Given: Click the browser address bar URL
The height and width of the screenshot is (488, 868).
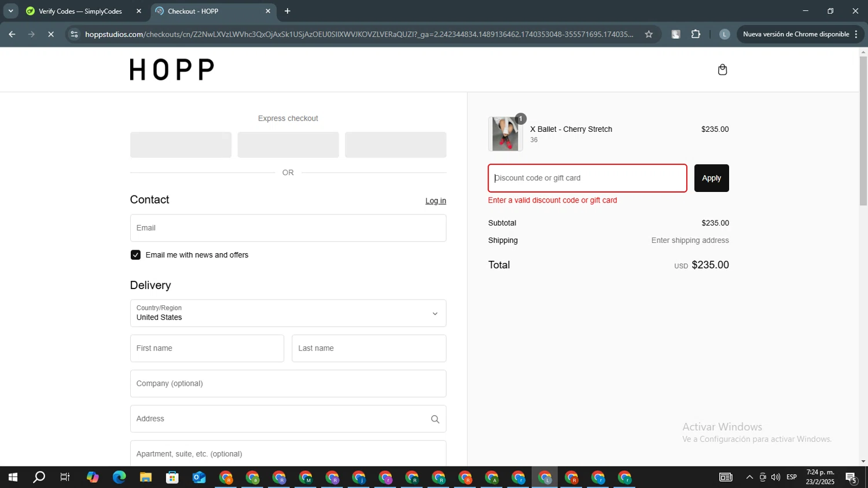Looking at the screenshot, I should [359, 34].
